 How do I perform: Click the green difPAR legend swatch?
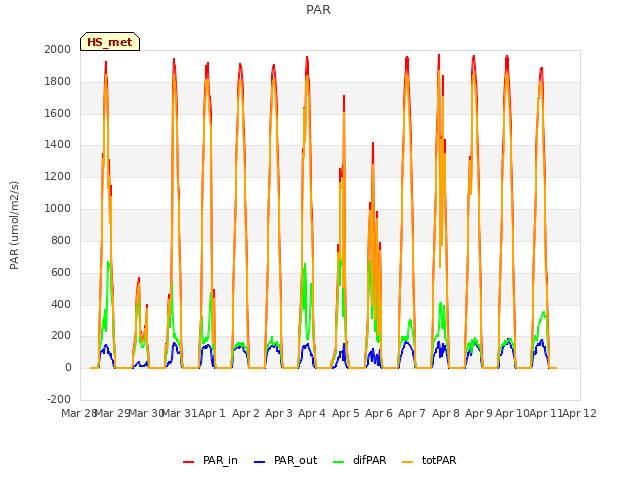(x=338, y=462)
